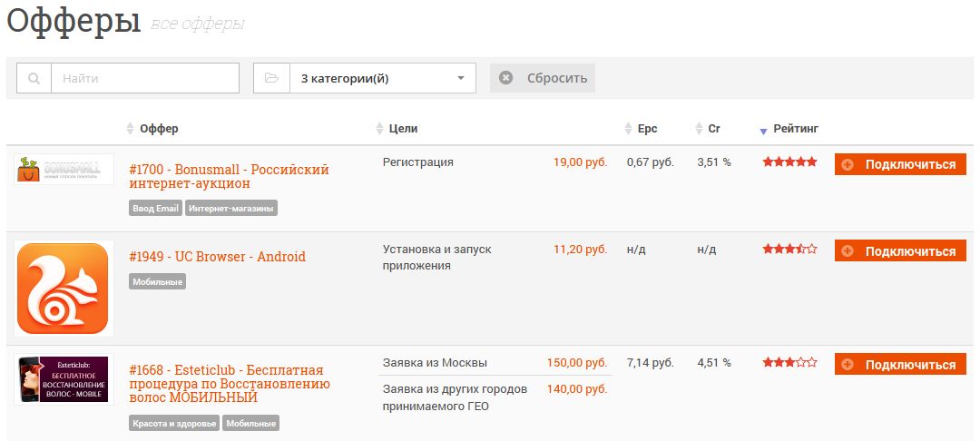Click the folder icon beside categories
This screenshot has width=980, height=441.
point(271,78)
